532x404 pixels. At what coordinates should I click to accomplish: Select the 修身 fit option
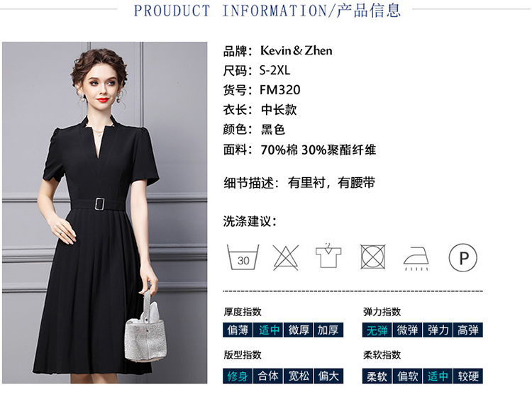[x=238, y=376]
